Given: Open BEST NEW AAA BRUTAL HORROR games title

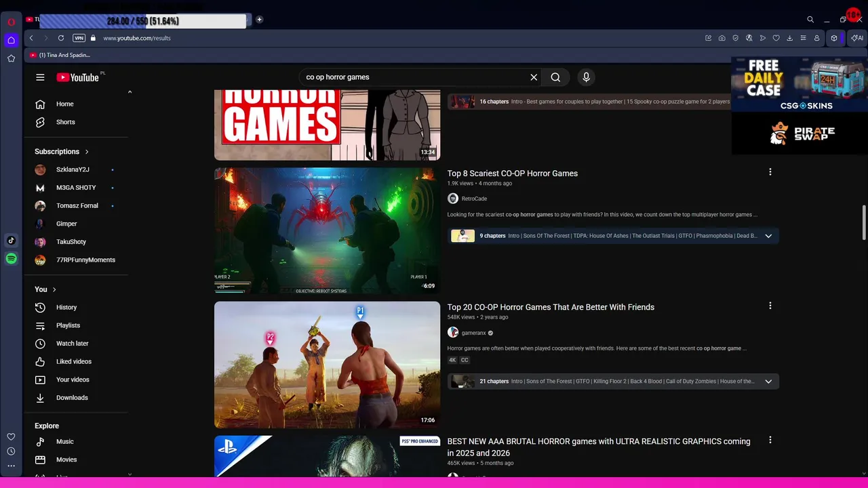Looking at the screenshot, I should click(x=599, y=447).
